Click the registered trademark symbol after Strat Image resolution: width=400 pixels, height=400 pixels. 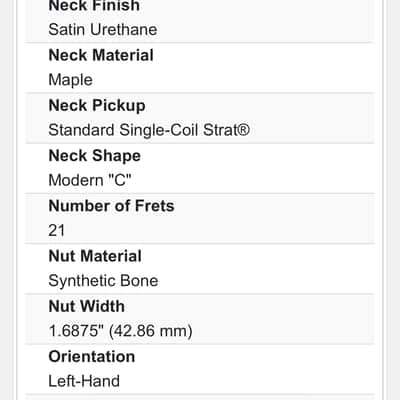click(244, 129)
